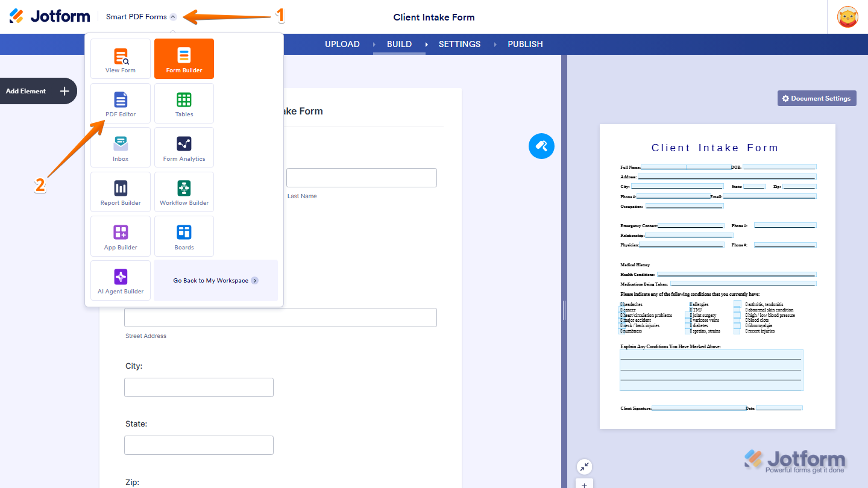Open the Form Analytics tile
This screenshot has width=868, height=488.
pos(184,148)
